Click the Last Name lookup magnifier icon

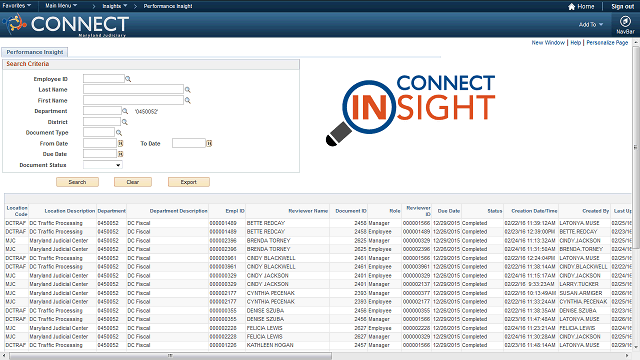(188, 89)
